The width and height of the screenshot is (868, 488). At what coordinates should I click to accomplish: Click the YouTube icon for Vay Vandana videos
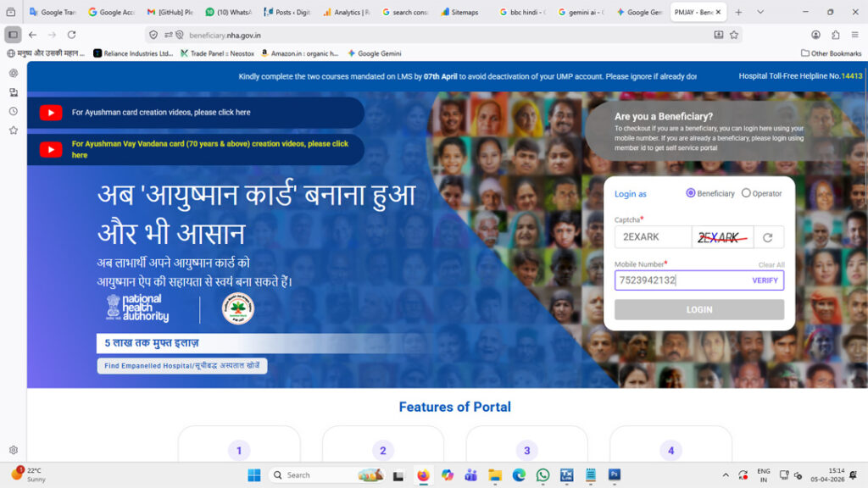tap(51, 150)
